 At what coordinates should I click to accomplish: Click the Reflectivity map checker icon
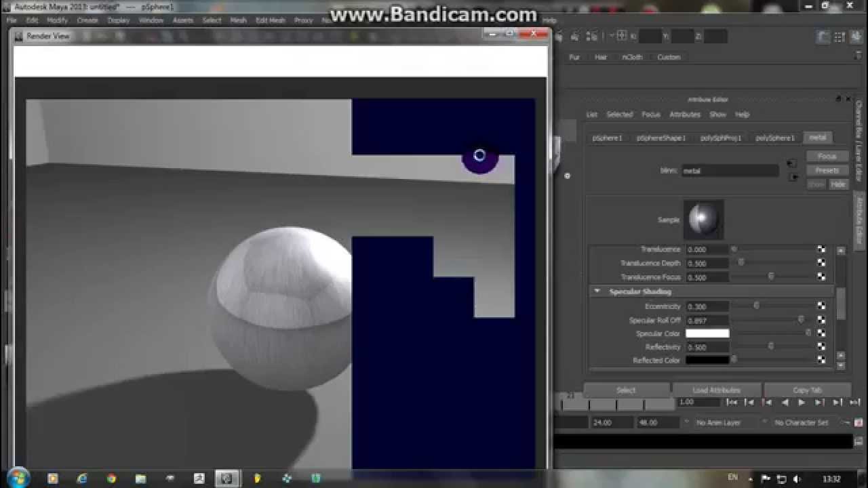(821, 347)
